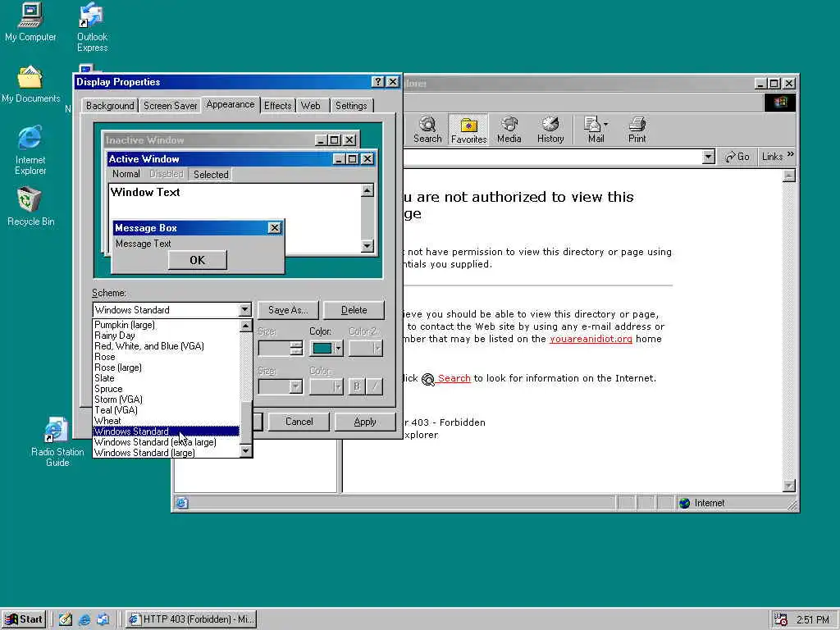Choose the Storm (VGA) scheme
Screen dimensions: 840x630
pos(166,399)
